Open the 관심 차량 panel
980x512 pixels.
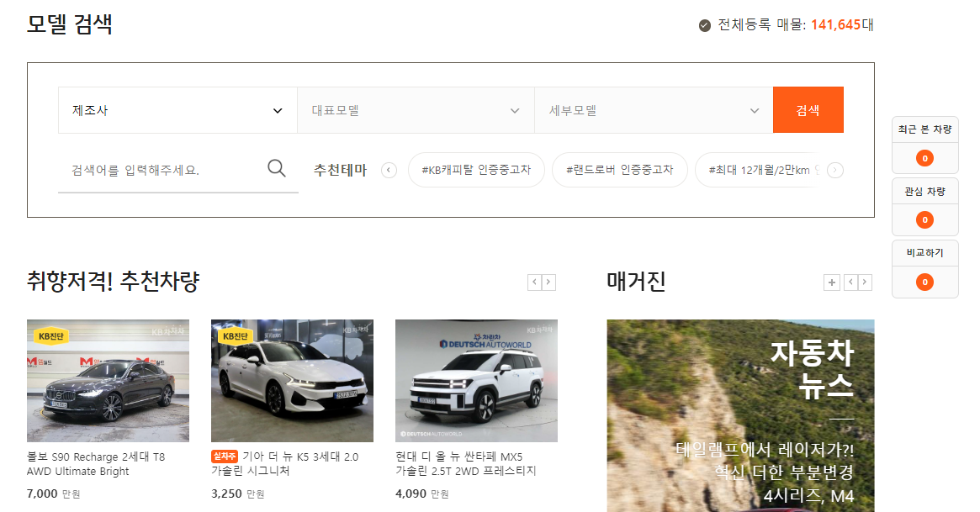(924, 191)
